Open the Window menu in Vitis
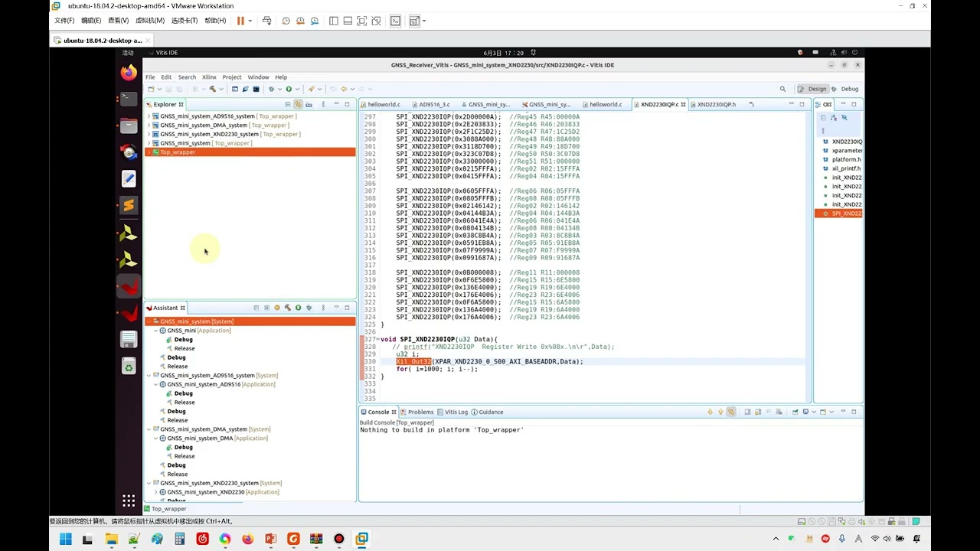This screenshot has height=551, width=980. pos(258,77)
